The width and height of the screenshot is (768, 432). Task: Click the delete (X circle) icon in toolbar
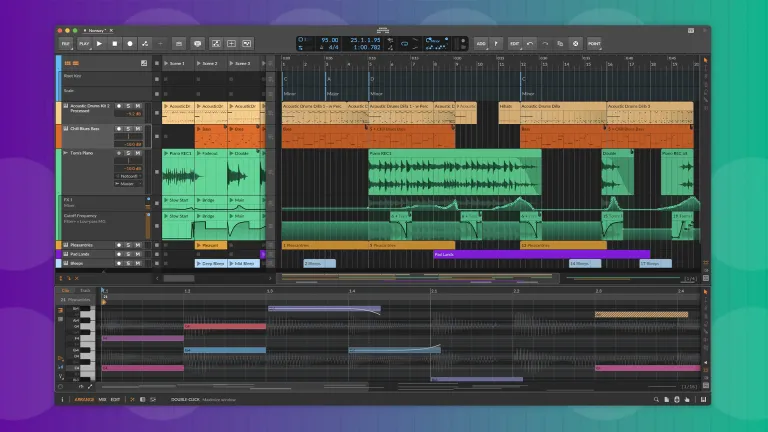click(576, 44)
